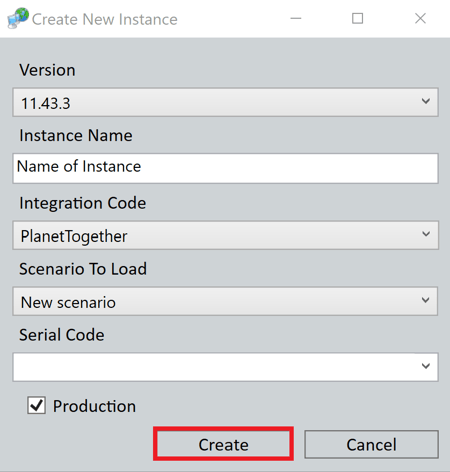Click the Serial Code dropdown arrow

(426, 366)
